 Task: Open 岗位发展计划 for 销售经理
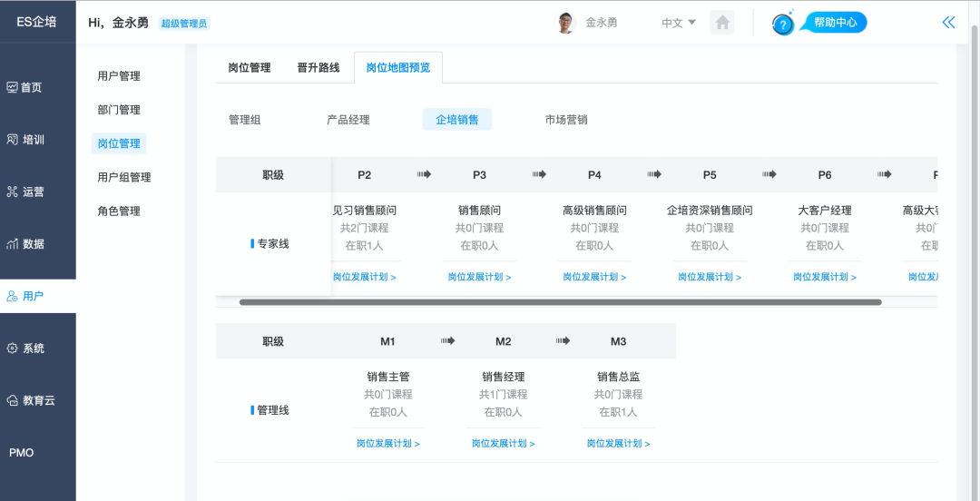503,444
